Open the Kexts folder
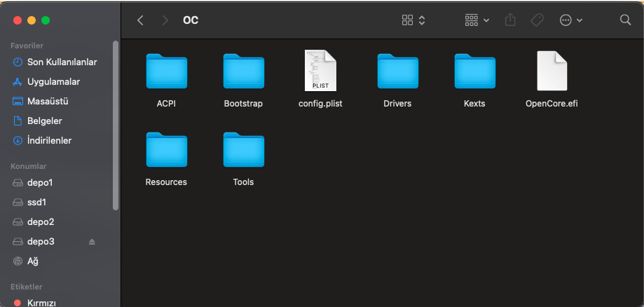The image size is (644, 307). point(474,71)
